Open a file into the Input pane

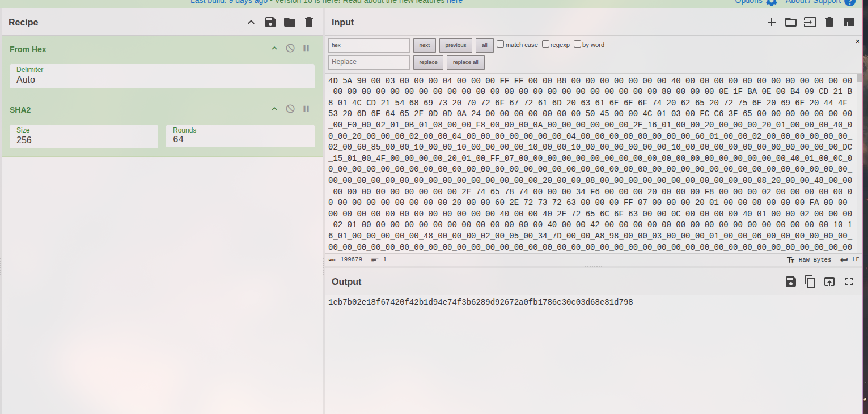810,22
